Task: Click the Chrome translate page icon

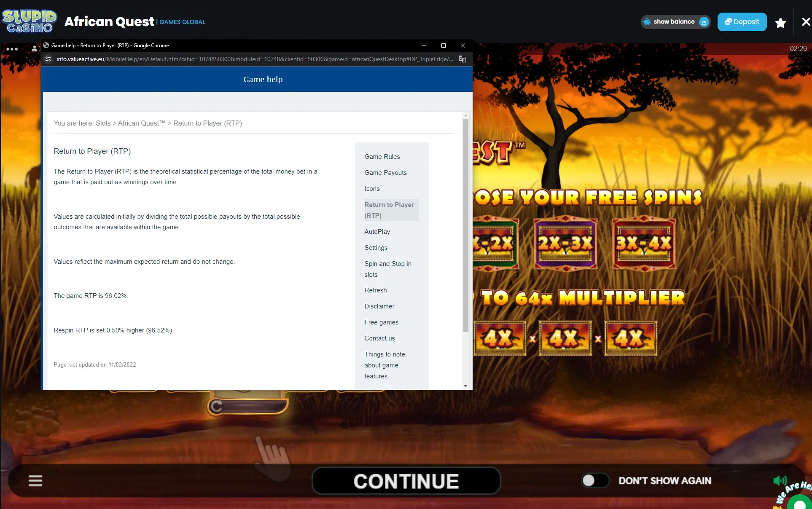Action: tap(462, 59)
